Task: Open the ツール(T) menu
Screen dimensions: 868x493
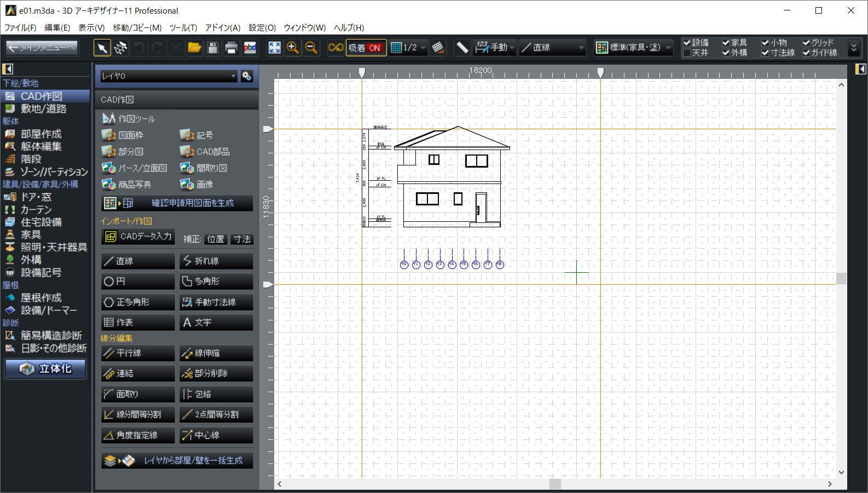Action: (183, 28)
